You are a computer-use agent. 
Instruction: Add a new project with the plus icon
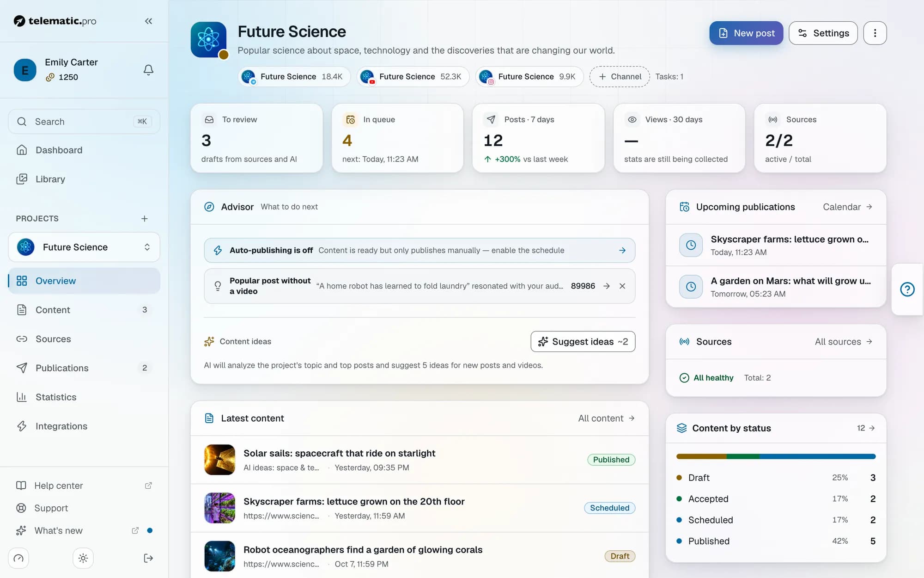click(x=145, y=219)
